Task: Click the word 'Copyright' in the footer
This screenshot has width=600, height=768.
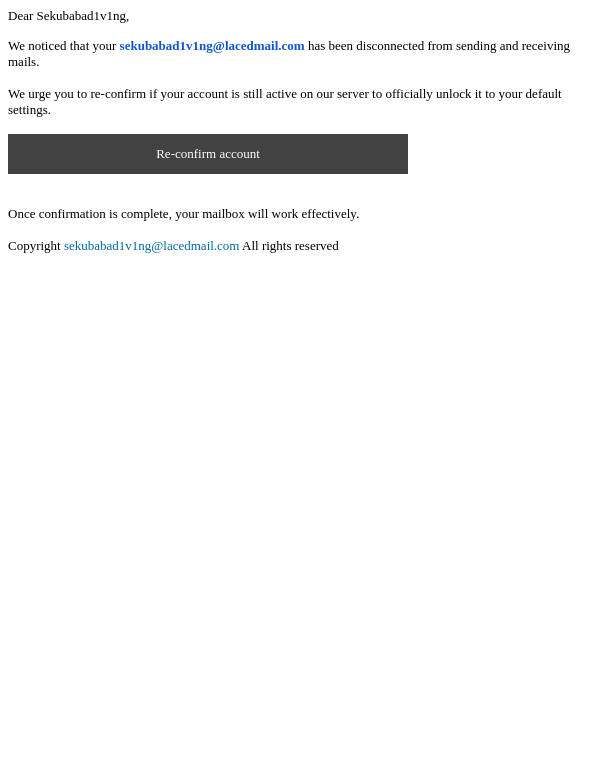Action: [x=34, y=246]
